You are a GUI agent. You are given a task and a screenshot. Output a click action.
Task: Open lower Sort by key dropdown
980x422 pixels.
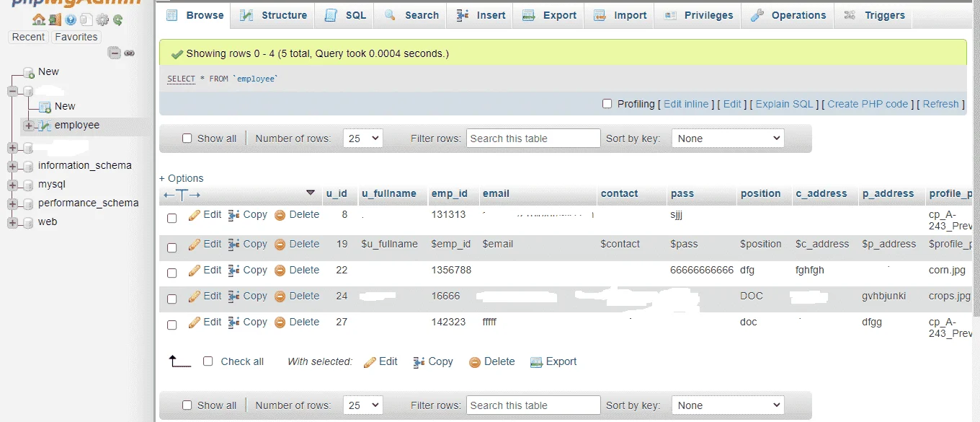tap(728, 405)
